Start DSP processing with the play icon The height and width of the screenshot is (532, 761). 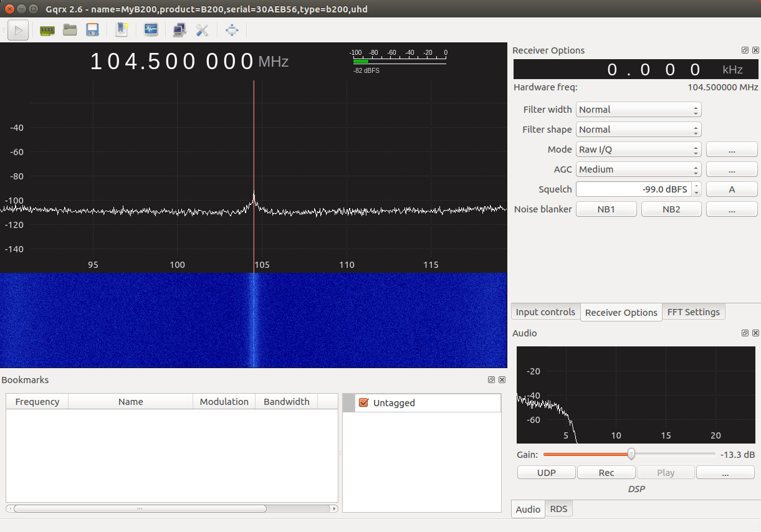(18, 30)
